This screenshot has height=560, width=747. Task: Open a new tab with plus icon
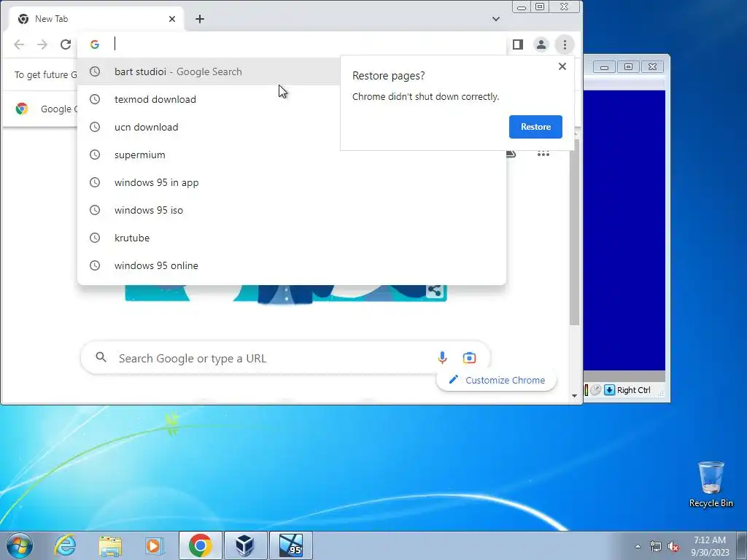(200, 19)
